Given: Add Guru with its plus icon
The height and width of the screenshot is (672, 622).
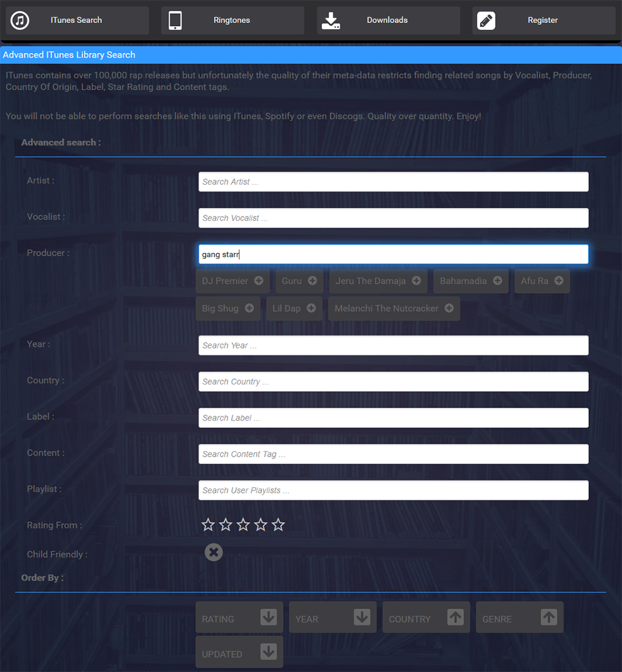Looking at the screenshot, I should (x=312, y=281).
